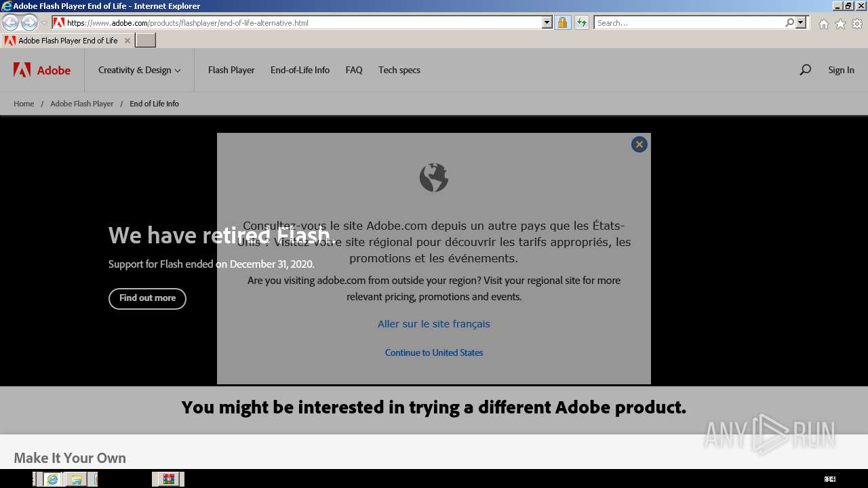Click the Forward navigation arrow
868x488 pixels.
click(x=29, y=23)
